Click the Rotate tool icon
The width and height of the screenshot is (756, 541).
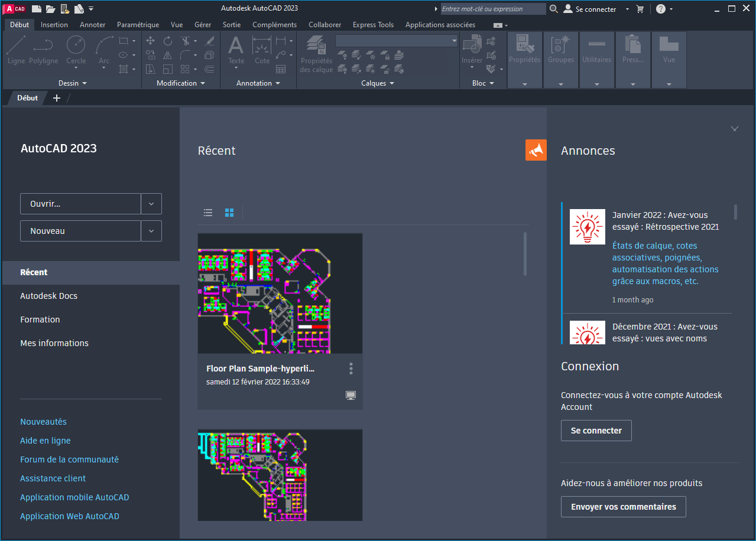tap(168, 41)
